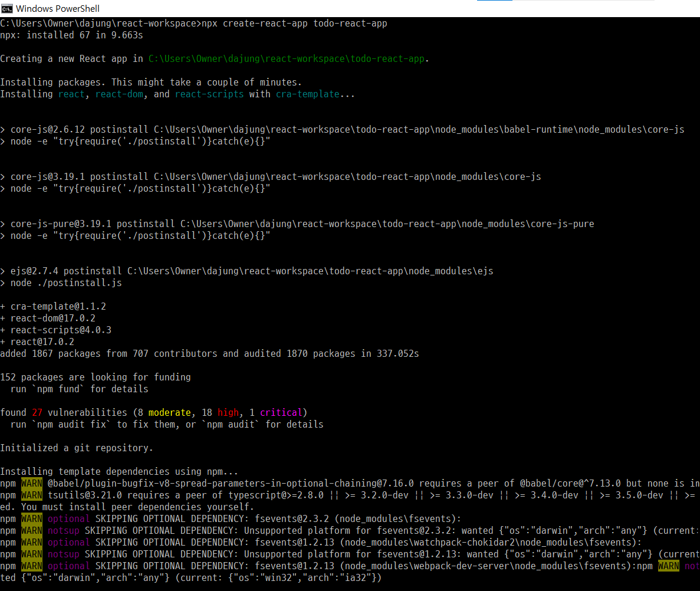Click the 'run `npm audit fix`' instruction line
This screenshot has height=591, width=700.
(x=167, y=425)
